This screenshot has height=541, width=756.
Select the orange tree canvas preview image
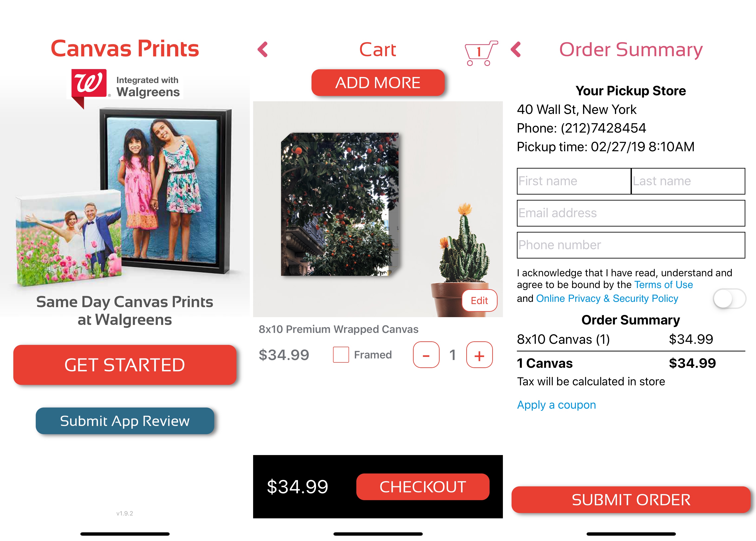click(x=340, y=204)
